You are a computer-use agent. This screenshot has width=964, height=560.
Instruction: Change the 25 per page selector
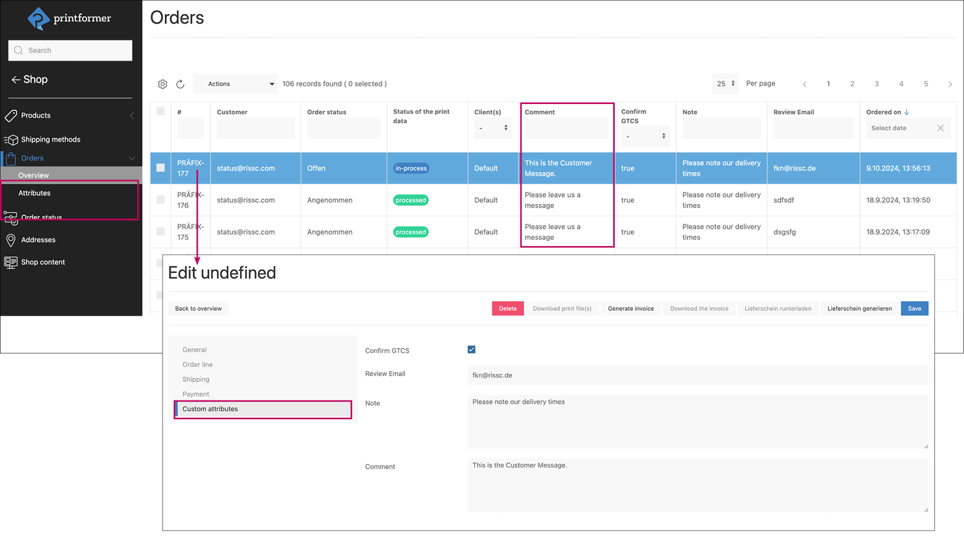[725, 84]
